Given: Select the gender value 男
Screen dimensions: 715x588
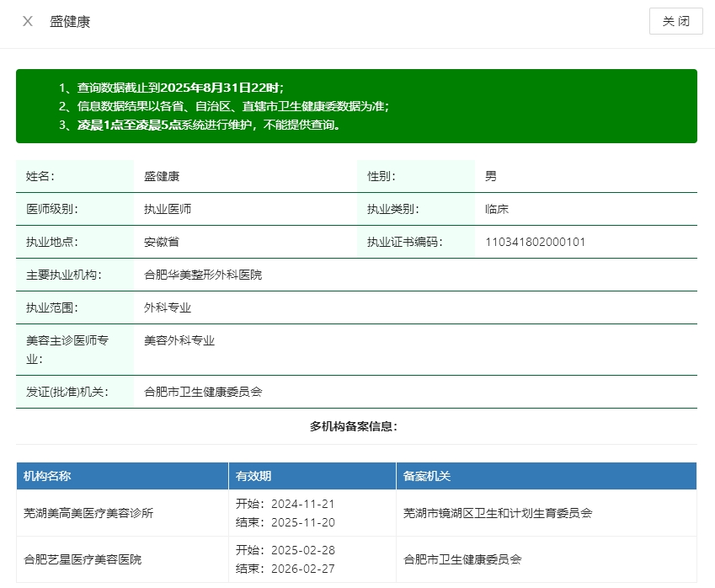Looking at the screenshot, I should (x=491, y=176).
